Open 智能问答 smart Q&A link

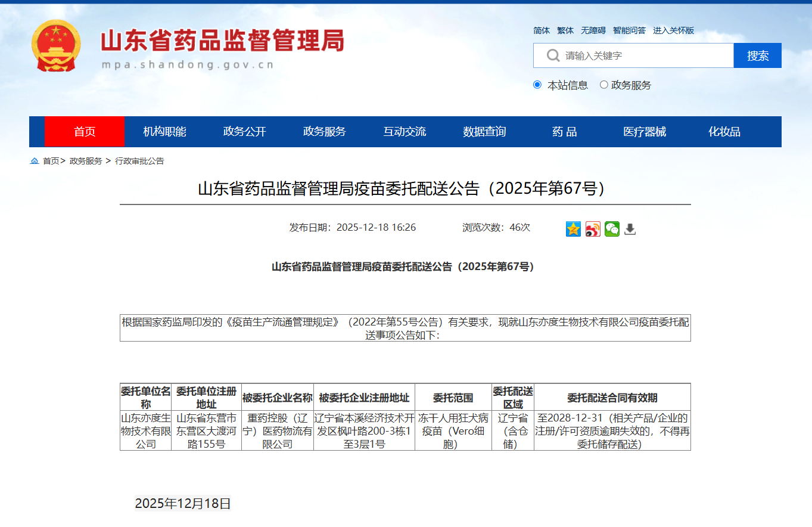pos(629,30)
